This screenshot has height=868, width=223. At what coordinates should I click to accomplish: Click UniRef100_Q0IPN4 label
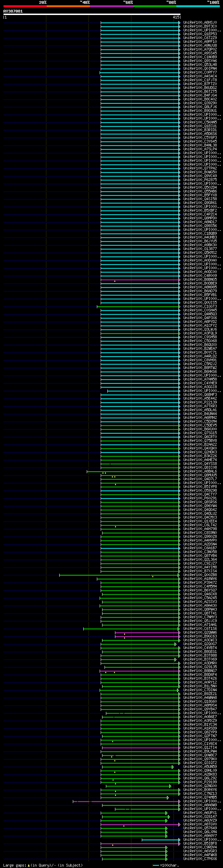(200, 69)
